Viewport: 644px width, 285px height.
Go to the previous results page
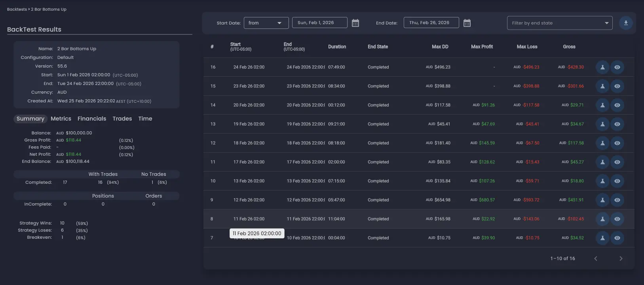(x=595, y=259)
